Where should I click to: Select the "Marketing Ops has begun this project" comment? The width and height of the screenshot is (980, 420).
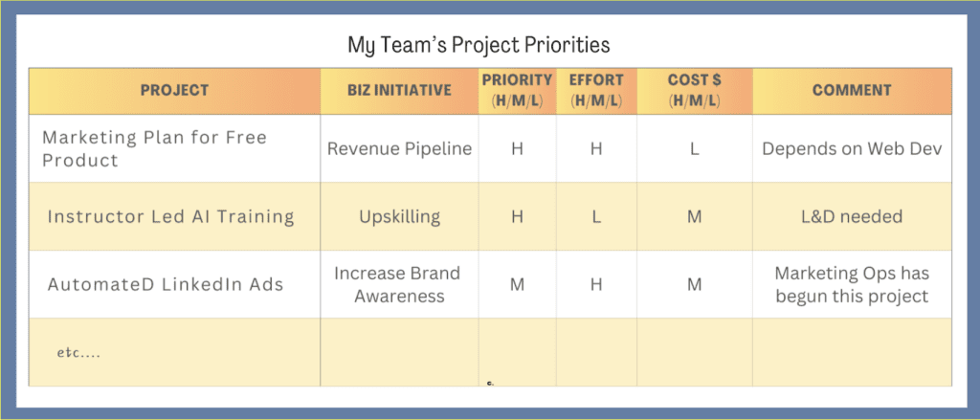(852, 284)
